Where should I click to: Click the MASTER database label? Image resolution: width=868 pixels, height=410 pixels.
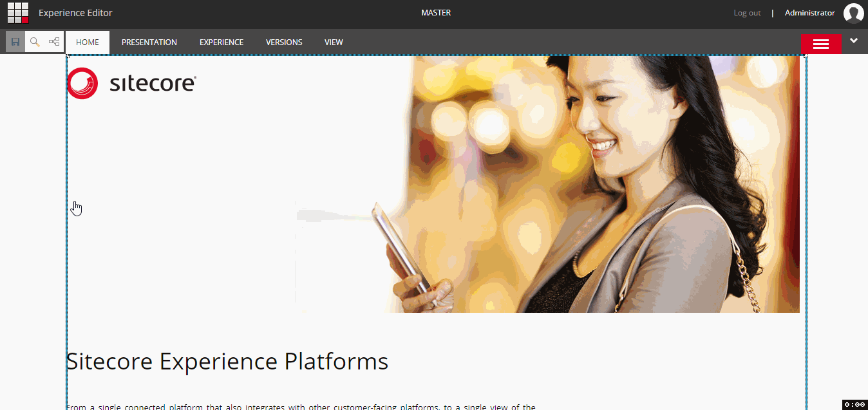[436, 13]
